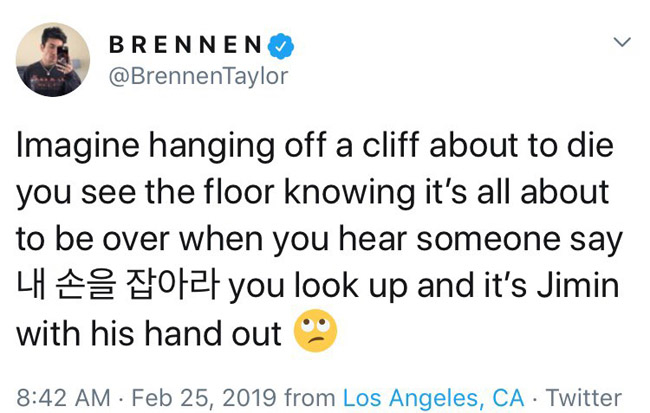This screenshot has height=413, width=650.
Task: Click the eye-roll emoji in the tweet
Action: pos(314,332)
